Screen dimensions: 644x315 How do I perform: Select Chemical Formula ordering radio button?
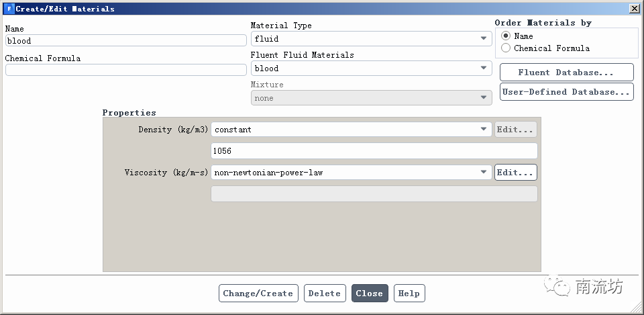[x=506, y=48]
